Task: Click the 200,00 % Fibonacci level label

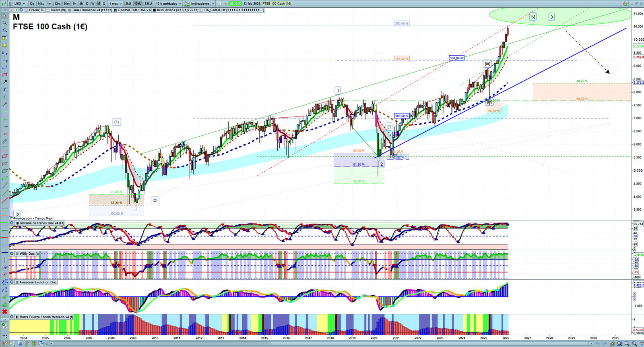Action: click(402, 23)
